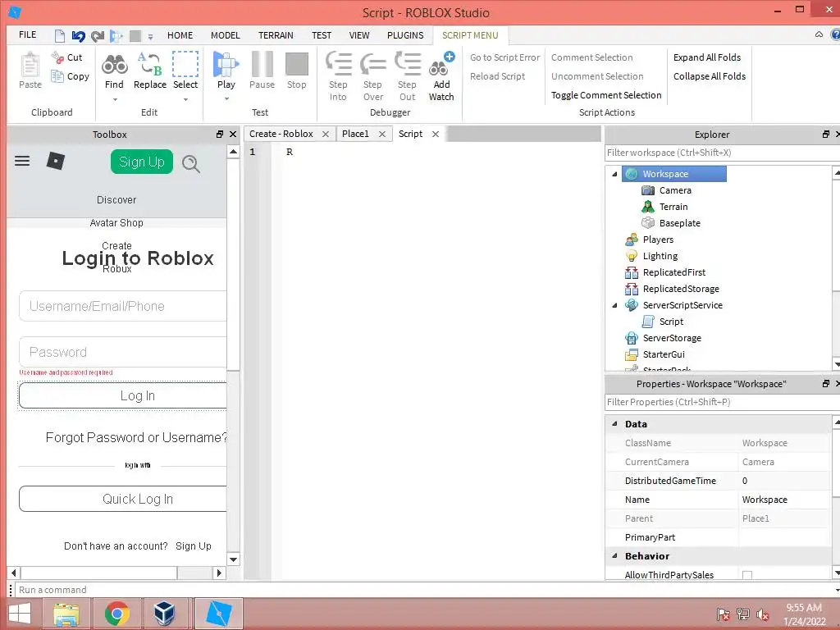Select Script under ServerScriptService
This screenshot has height=630, width=840.
[x=671, y=322]
